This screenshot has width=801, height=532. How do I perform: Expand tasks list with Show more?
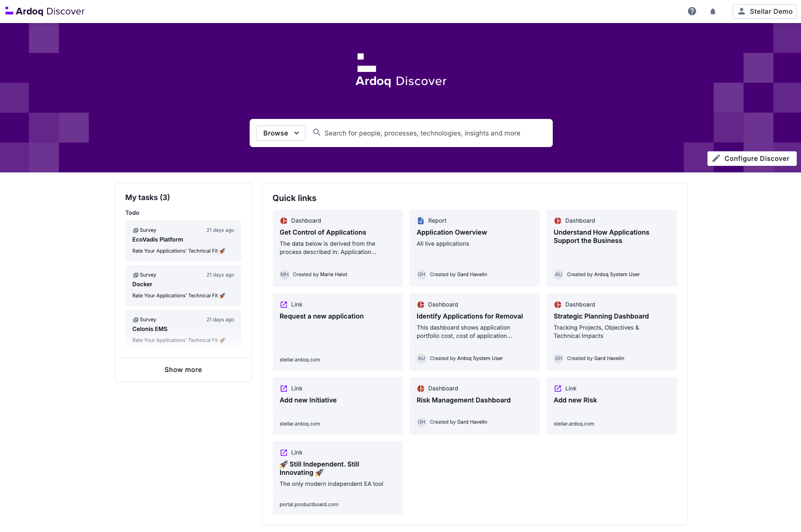pos(183,370)
